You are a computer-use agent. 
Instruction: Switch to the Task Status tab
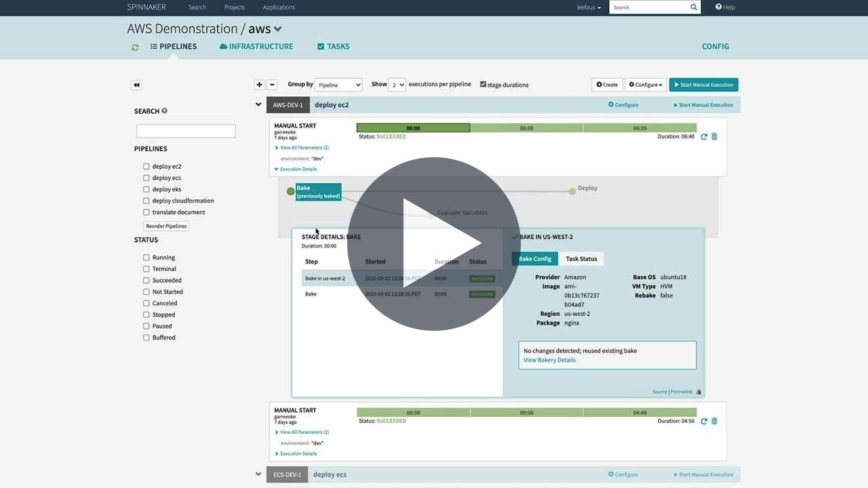tap(581, 259)
